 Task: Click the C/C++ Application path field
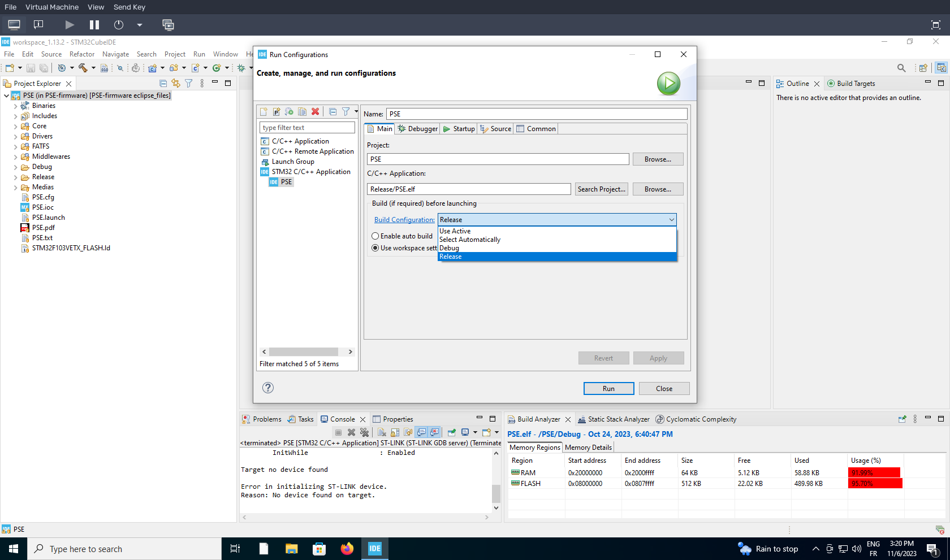point(469,189)
